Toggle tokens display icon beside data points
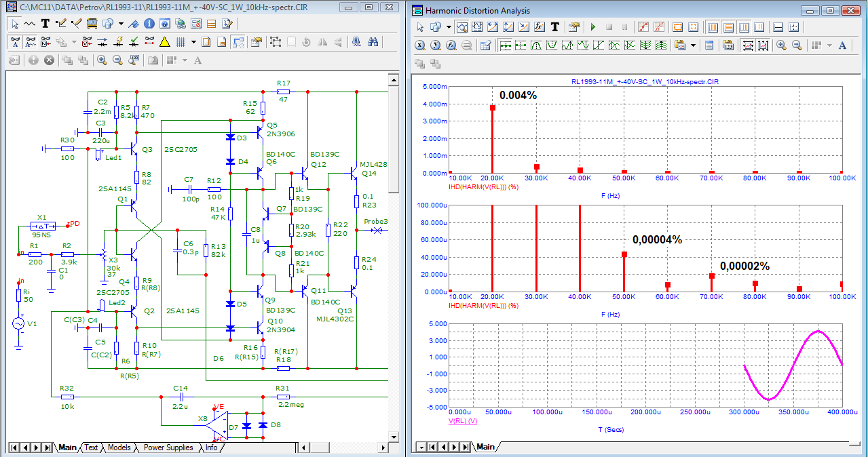The height and width of the screenshot is (457, 868). tap(659, 27)
